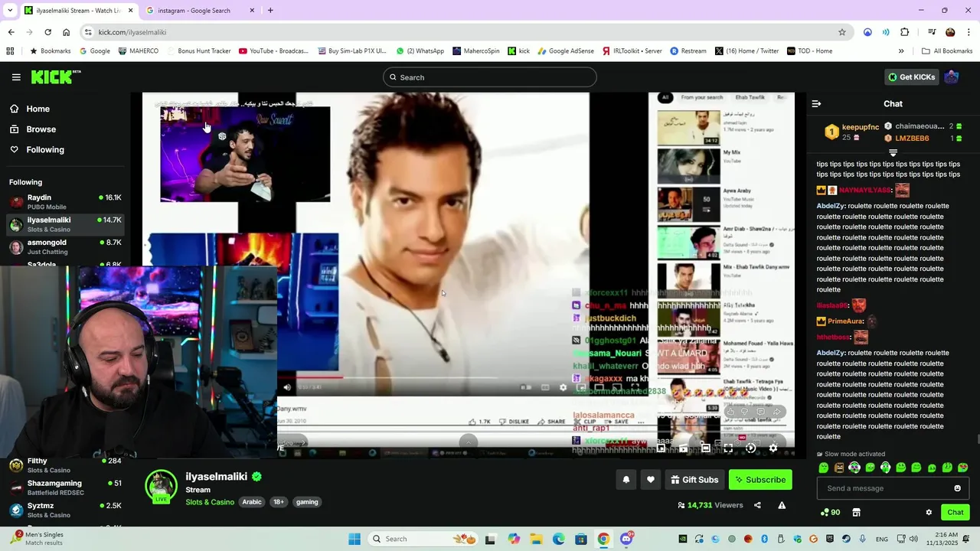This screenshot has width=980, height=551.
Task: Click the player's circular play-arrow icon
Action: click(750, 448)
